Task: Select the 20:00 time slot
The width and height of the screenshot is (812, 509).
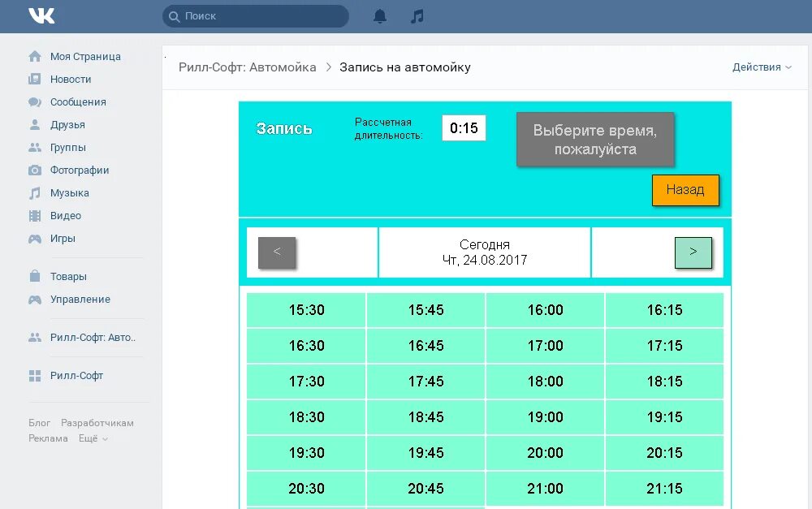Action: pos(545,452)
